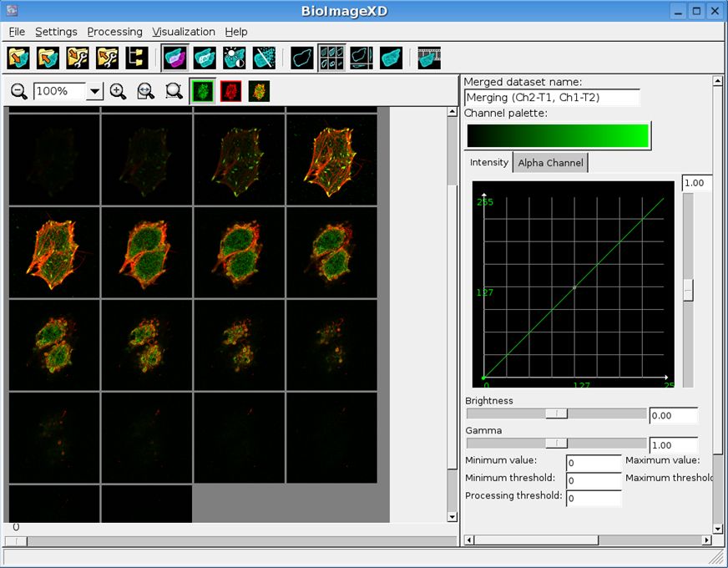Image resolution: width=728 pixels, height=568 pixels.
Task: Click the zoom to fit width icon
Action: [x=145, y=91]
